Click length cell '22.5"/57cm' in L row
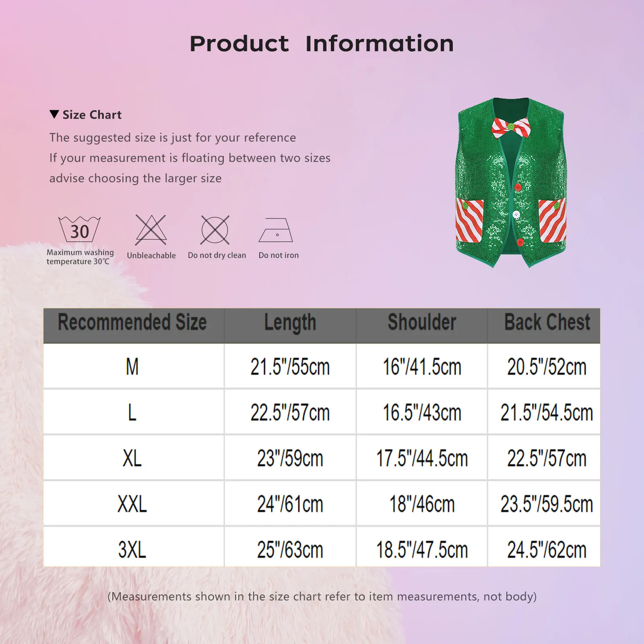Viewport: 644px width, 644px height. [x=290, y=412]
